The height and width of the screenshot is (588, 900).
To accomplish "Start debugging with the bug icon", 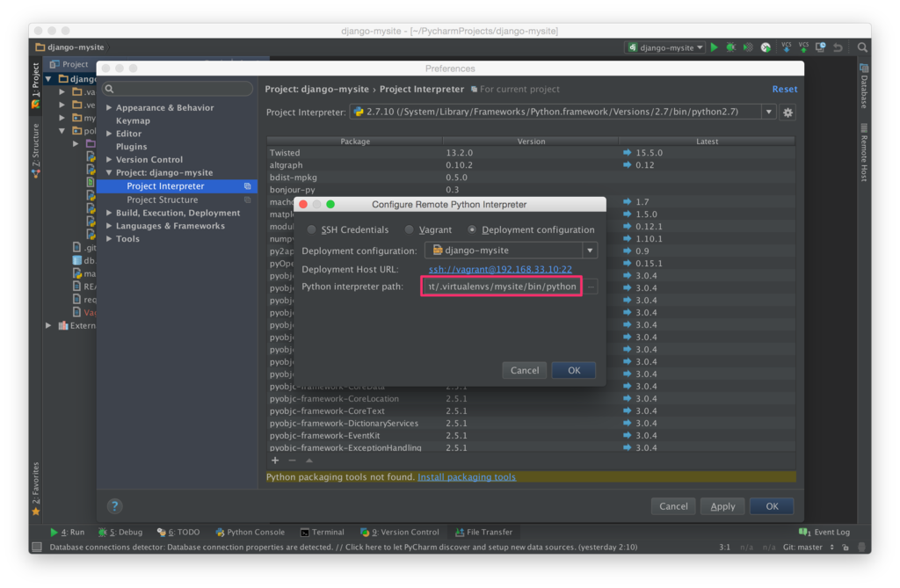I will coord(730,47).
